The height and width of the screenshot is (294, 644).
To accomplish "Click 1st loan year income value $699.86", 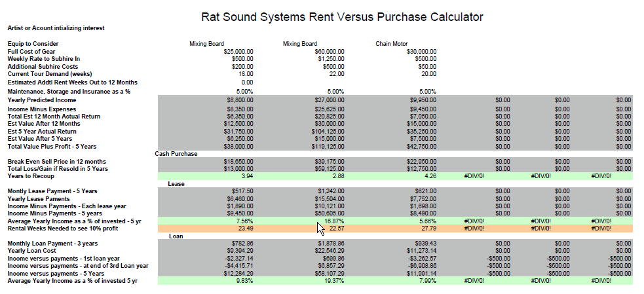I will click(333, 259).
